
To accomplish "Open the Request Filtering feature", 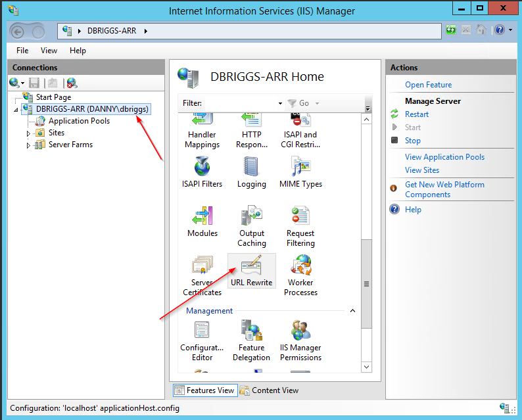I will tap(300, 226).
